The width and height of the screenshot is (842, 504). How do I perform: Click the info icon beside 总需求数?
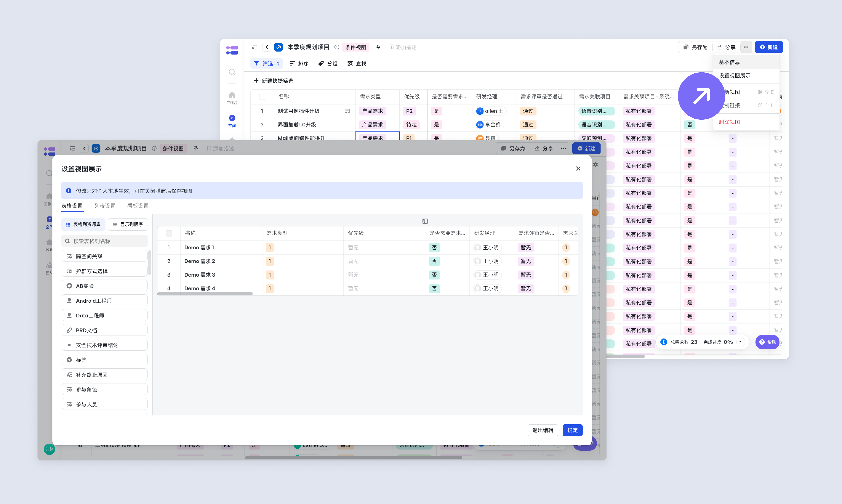pyautogui.click(x=664, y=342)
